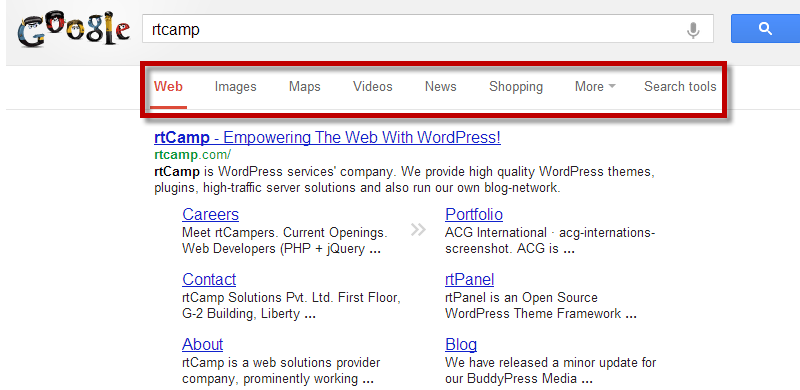Image resolution: width=800 pixels, height=390 pixels.
Task: Open the Blog sitelink
Action: [x=461, y=345]
